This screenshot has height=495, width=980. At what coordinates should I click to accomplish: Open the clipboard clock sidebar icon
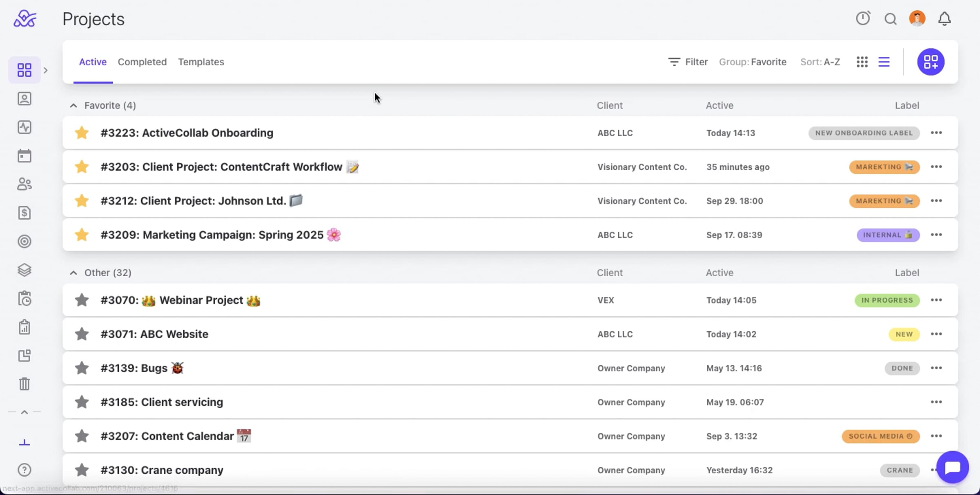[x=24, y=299]
